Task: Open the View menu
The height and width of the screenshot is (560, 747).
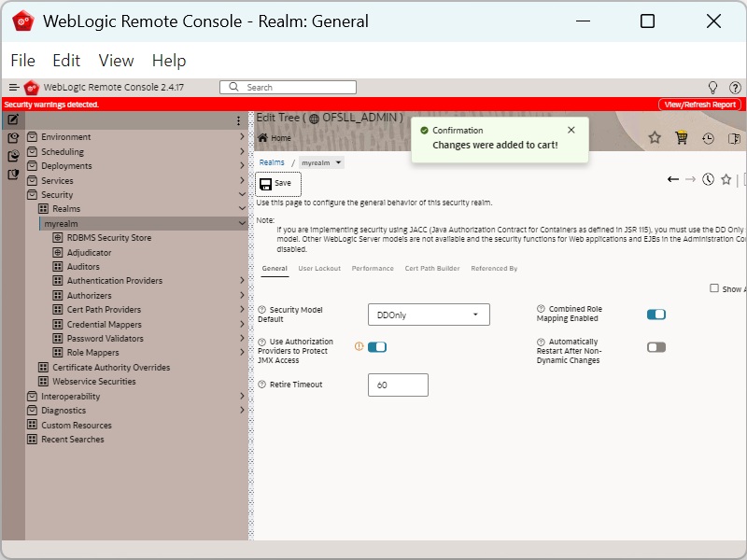Action: 116,61
